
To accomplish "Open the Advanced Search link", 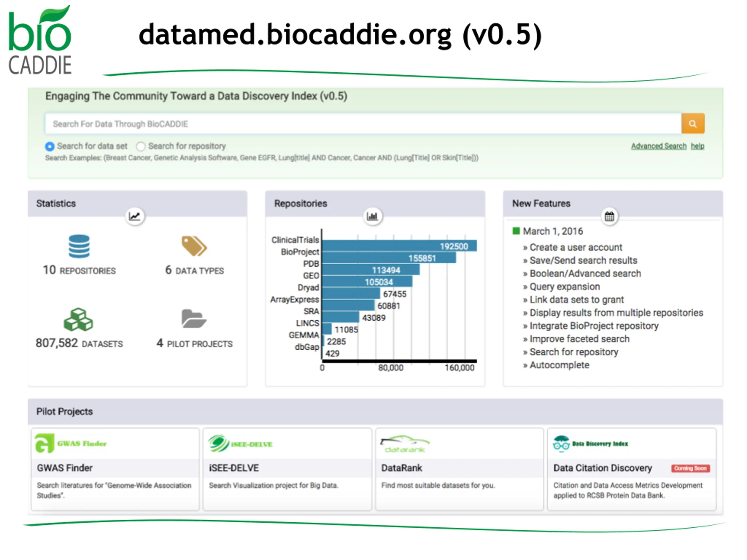I will click(659, 146).
